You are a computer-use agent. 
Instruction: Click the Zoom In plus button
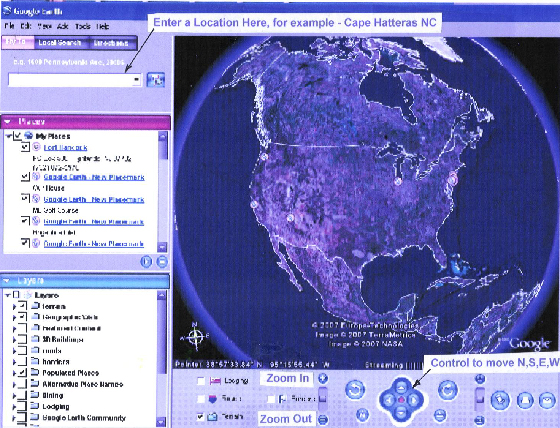coord(323,378)
